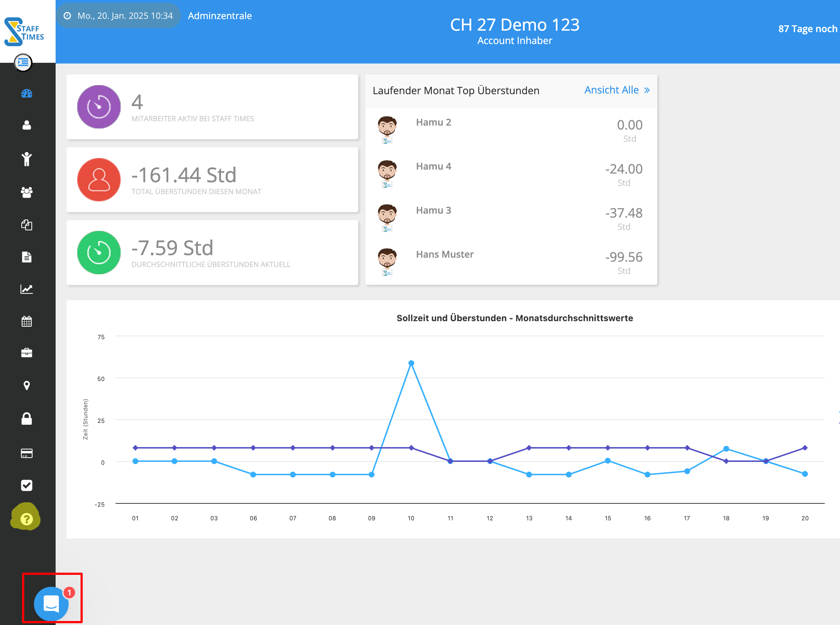Open the chat widget with notification badge
Screen dimensions: 840x625
51,603
